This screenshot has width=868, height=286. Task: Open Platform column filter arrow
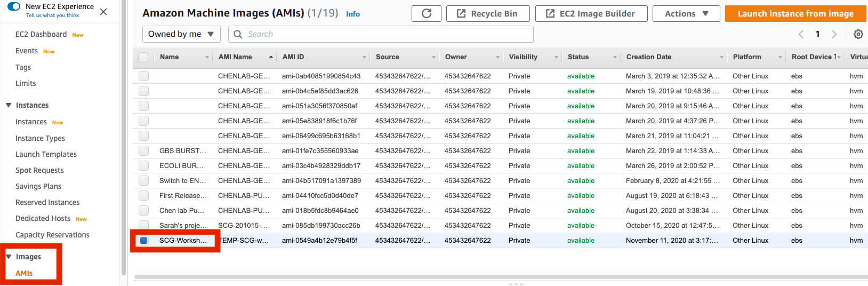pyautogui.click(x=780, y=57)
